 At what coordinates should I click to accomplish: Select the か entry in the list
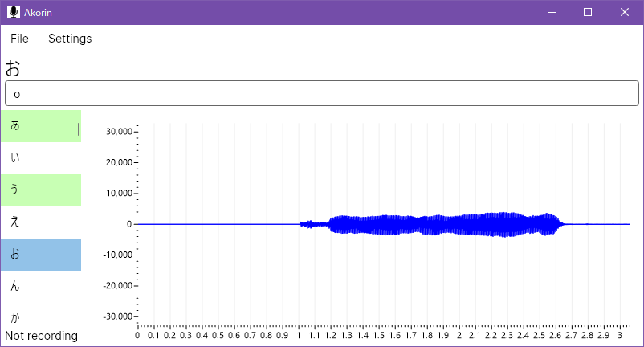coord(41,316)
